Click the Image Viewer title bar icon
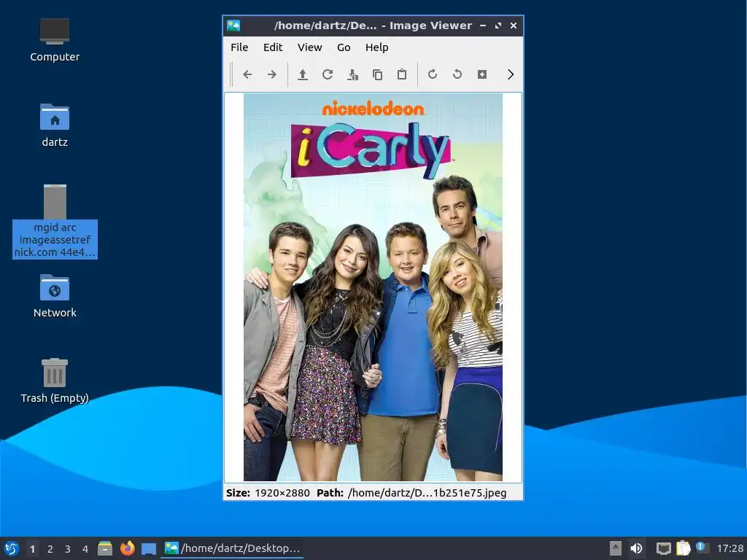The image size is (747, 560). [x=233, y=26]
